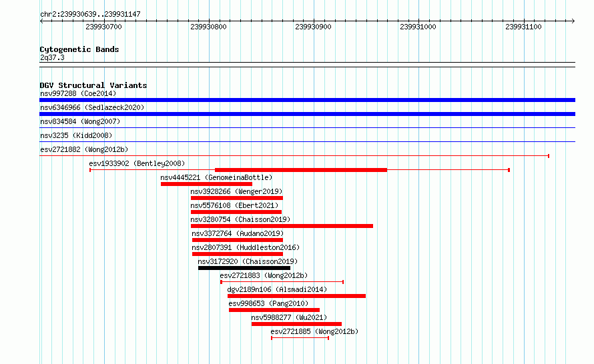
Task: Open nsv3280754 (Chaisson2019) variant label
Action: coord(240,219)
